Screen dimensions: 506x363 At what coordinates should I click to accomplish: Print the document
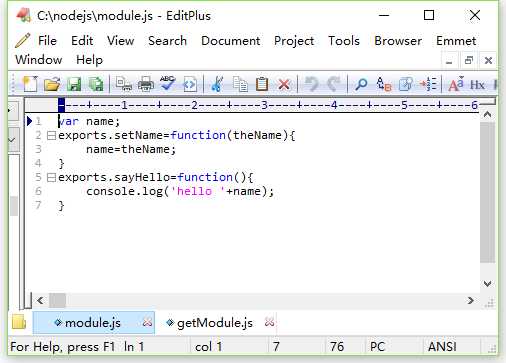coord(146,84)
